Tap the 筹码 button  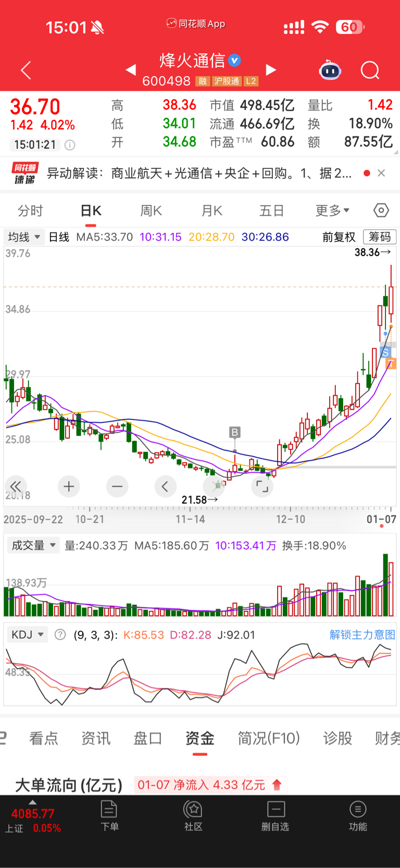coord(380,237)
